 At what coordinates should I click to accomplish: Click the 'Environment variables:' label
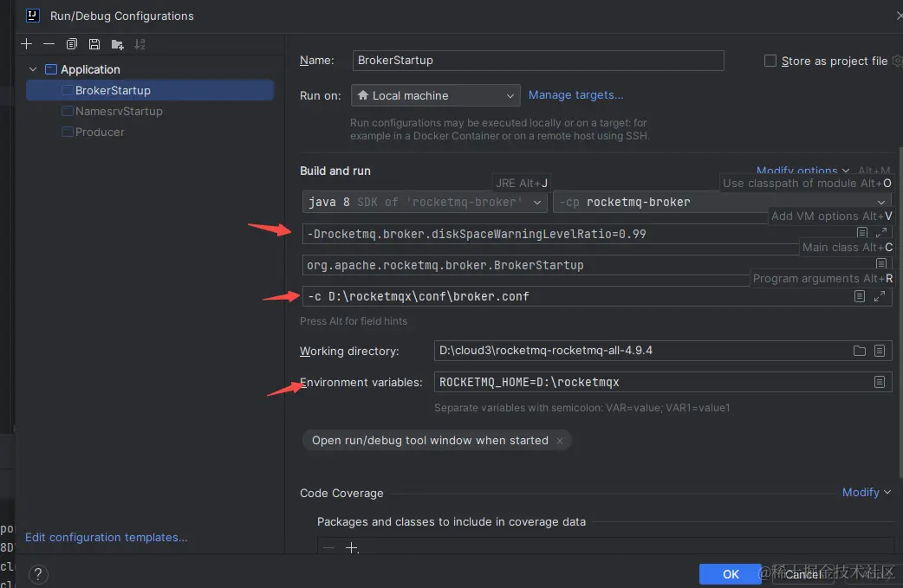click(x=361, y=382)
